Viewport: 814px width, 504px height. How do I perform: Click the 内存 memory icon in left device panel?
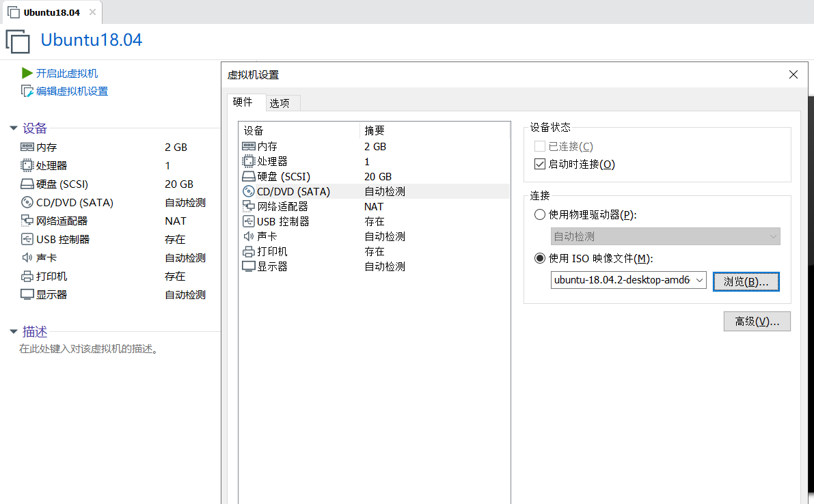[27, 148]
